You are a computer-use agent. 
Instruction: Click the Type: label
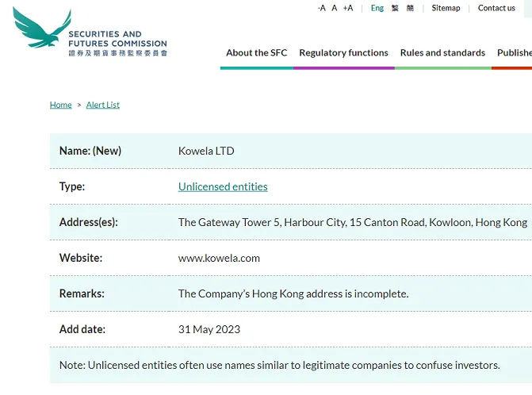72,186
